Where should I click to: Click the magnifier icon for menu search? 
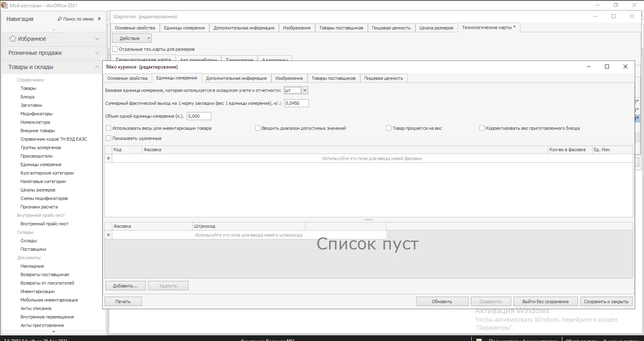tap(60, 19)
